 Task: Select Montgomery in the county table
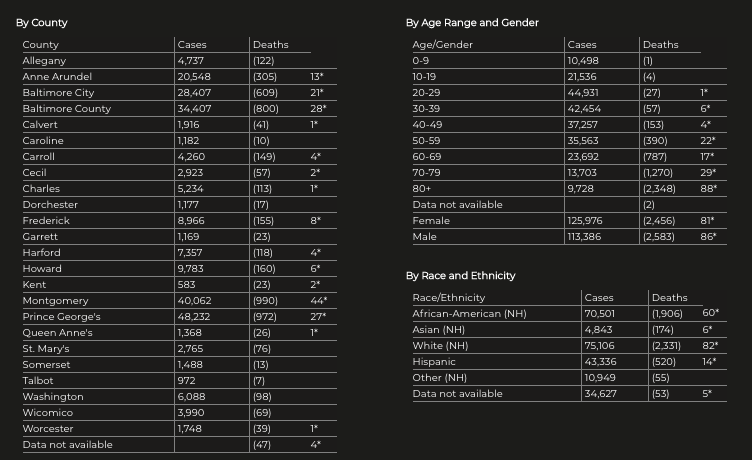click(55, 301)
